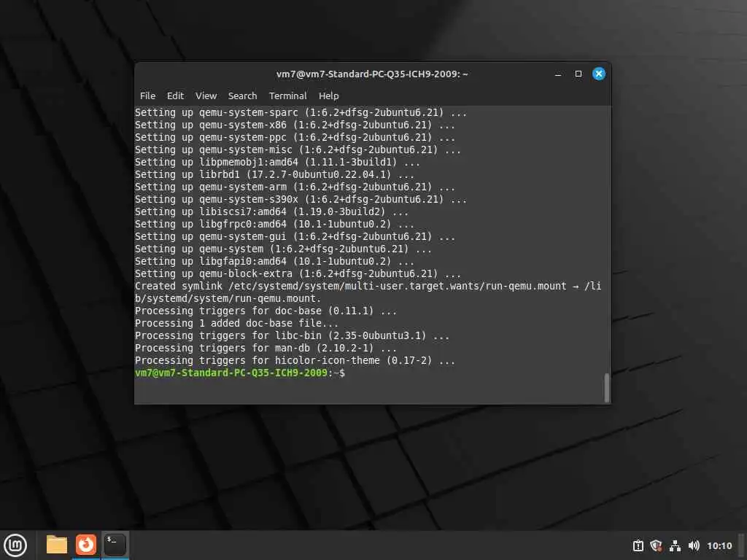Image resolution: width=747 pixels, height=560 pixels.
Task: Open the update notification tray icon
Action: [x=638, y=545]
